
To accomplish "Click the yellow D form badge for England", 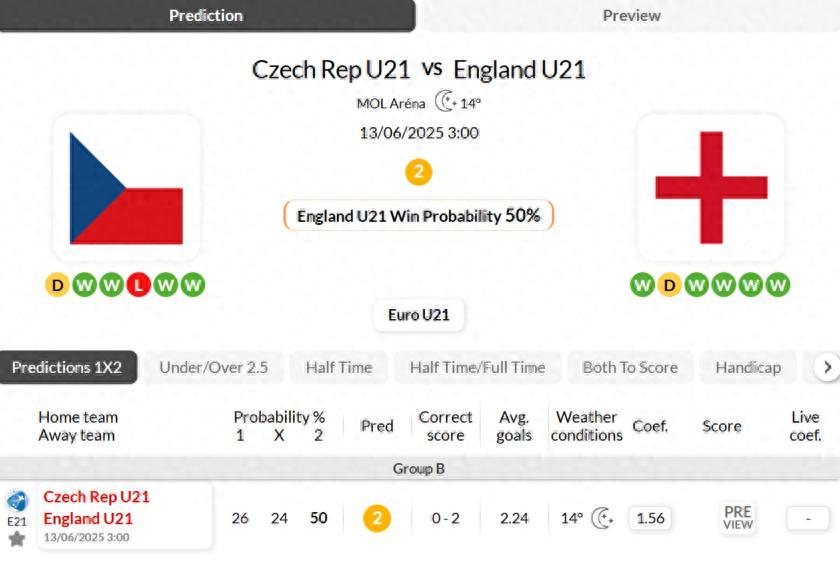I will point(669,285).
